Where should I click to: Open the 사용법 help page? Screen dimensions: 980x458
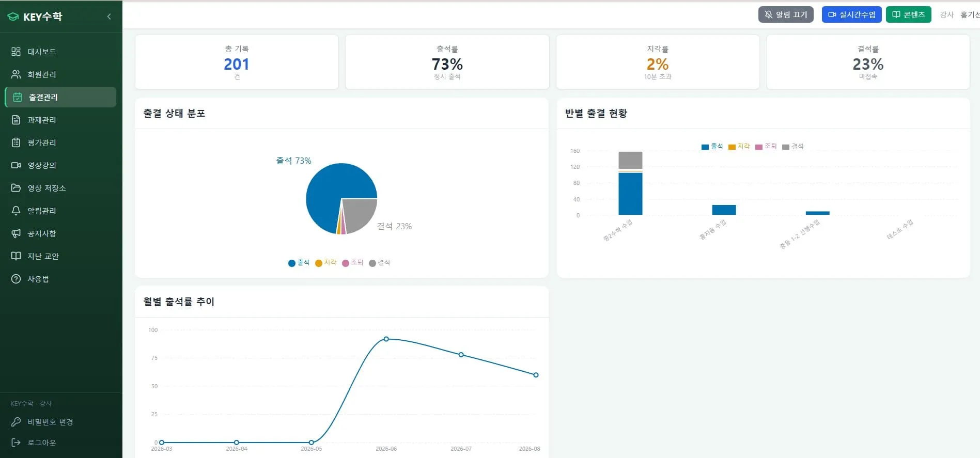(x=60, y=279)
